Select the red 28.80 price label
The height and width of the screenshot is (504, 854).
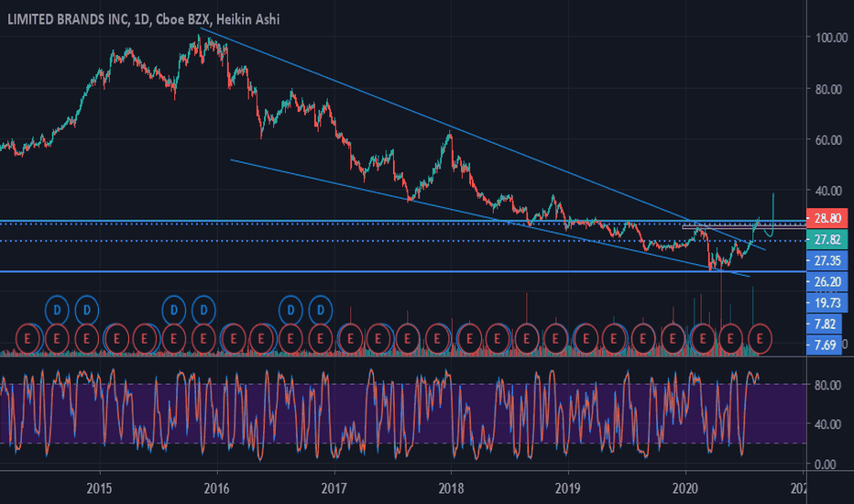tap(827, 218)
